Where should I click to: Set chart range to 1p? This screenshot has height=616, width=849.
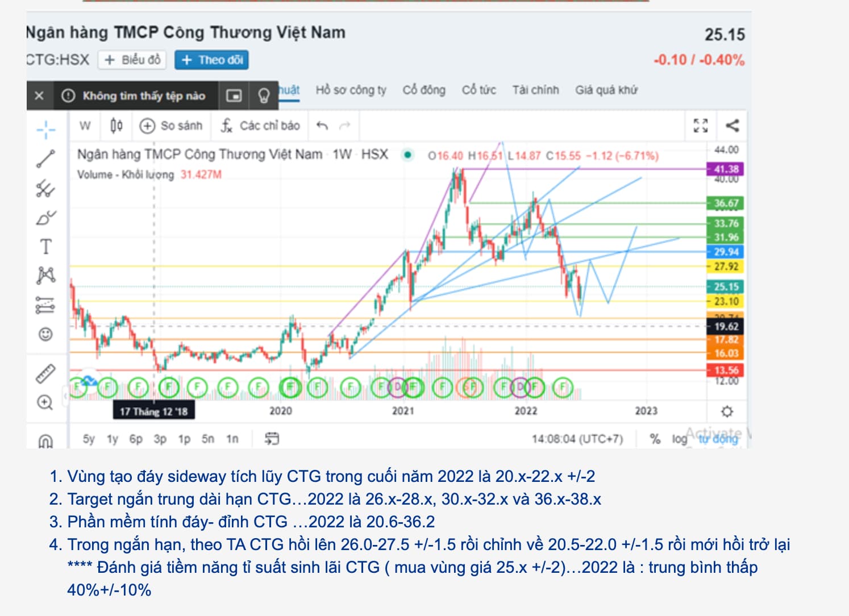pyautogui.click(x=184, y=439)
